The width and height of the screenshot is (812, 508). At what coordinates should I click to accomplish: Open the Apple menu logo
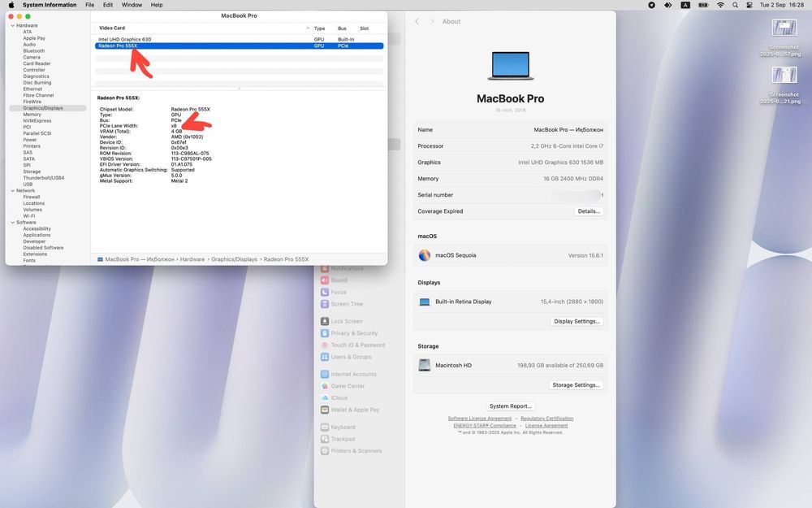coord(11,5)
